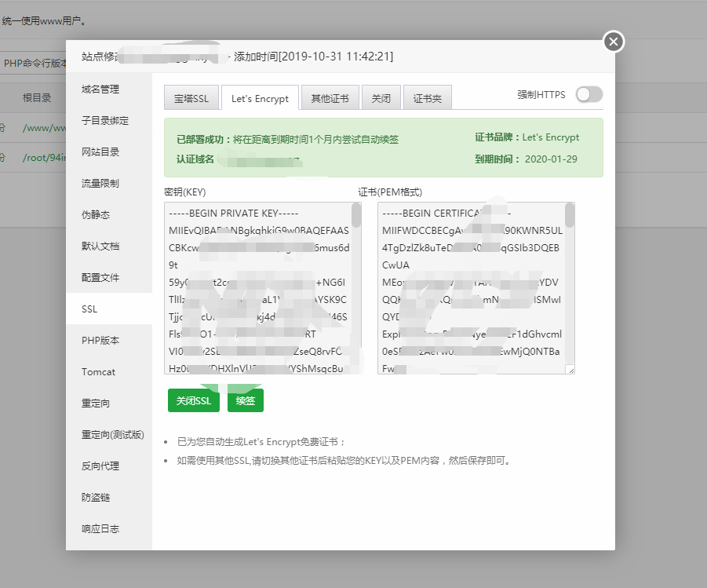This screenshot has height=588, width=707.
Task: Open 反向代理 settings
Action: [x=108, y=466]
